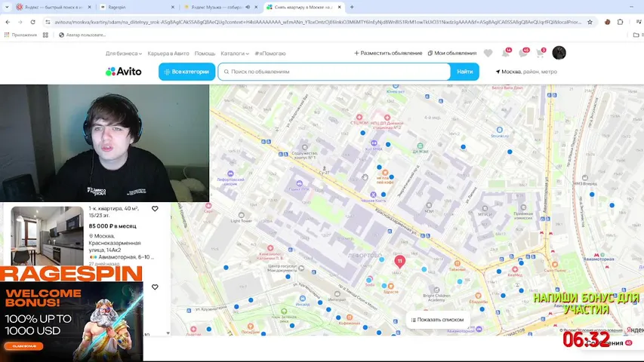Viewport: 644px width, 362px height.
Task: Open the site information icon in the address bar
Action: [x=48, y=22]
